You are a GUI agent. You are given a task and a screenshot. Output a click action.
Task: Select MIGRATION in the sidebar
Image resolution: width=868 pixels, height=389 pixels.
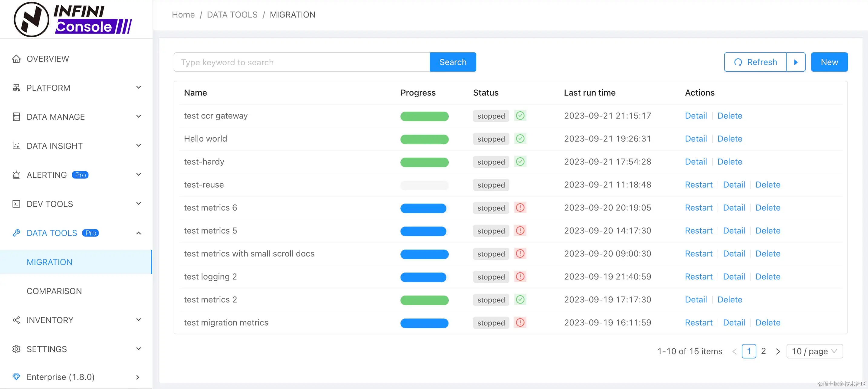50,262
